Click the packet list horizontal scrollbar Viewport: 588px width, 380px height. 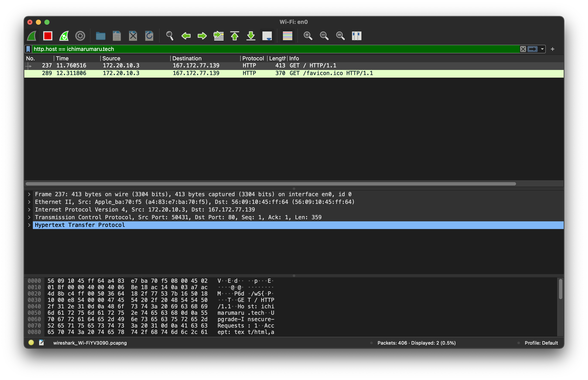pos(271,184)
